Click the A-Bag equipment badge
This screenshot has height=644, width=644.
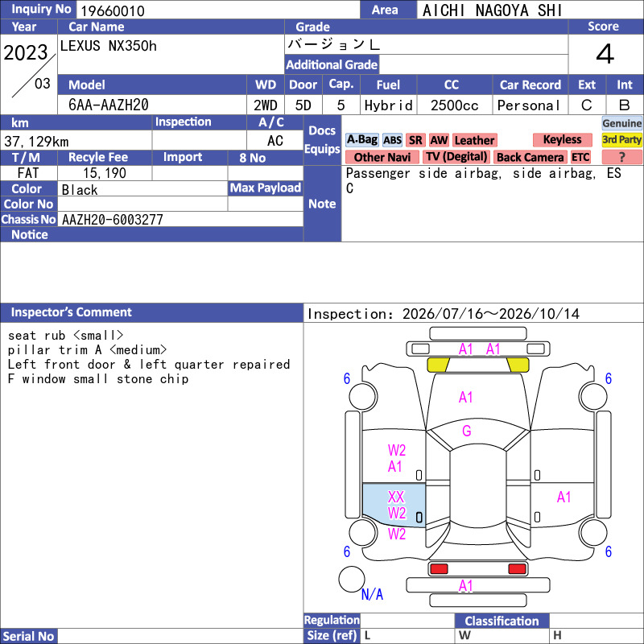pos(361,139)
